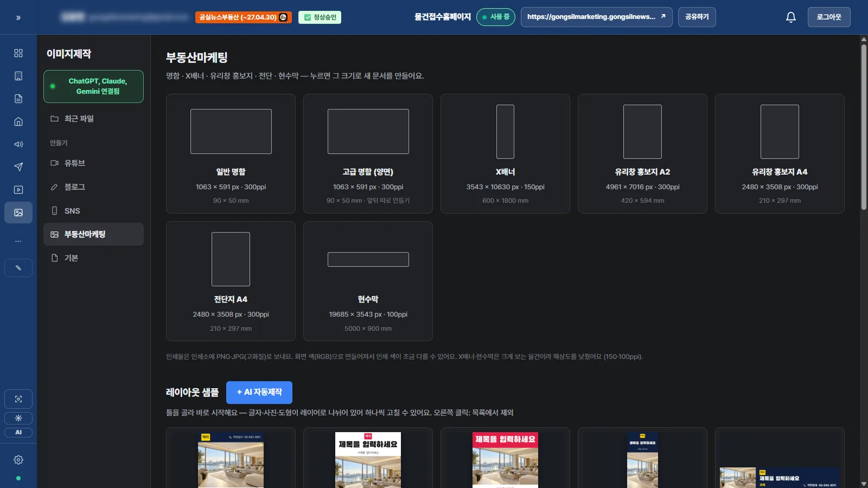Open the home icon in left rail
This screenshot has width=868, height=488.
(18, 121)
